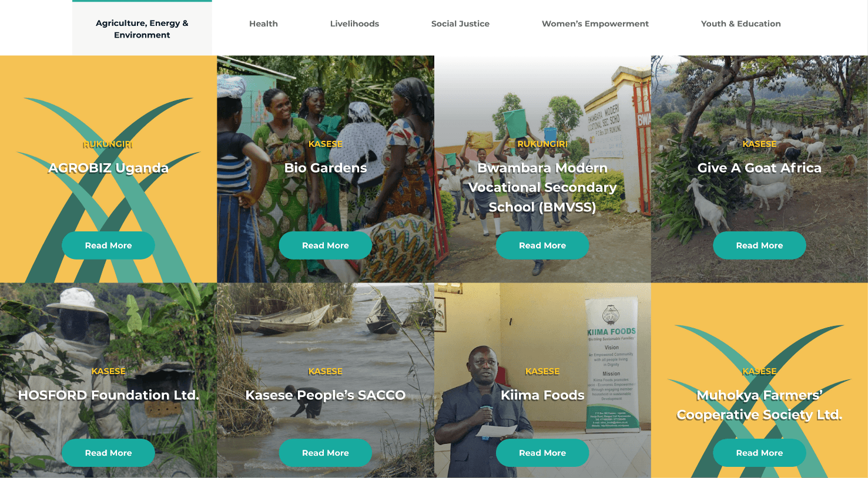Click the Bio Gardens card title
Screen dimensions: 868x478
click(326, 168)
